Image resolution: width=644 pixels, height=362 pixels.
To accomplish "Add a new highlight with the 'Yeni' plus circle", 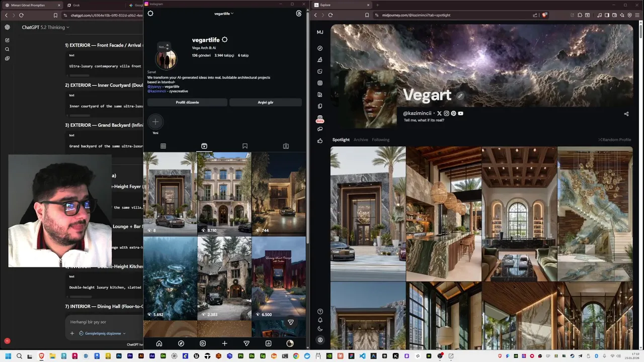I will tap(155, 122).
